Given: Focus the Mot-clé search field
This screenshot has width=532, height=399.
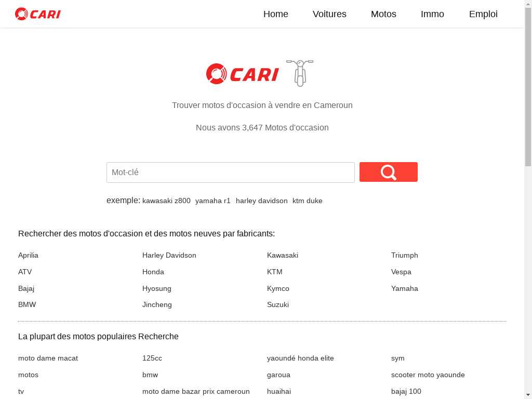Looking at the screenshot, I should (231, 172).
